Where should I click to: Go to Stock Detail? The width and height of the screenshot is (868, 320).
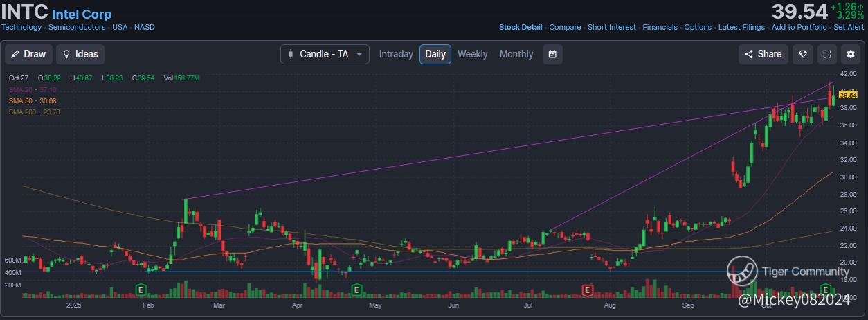(521, 27)
